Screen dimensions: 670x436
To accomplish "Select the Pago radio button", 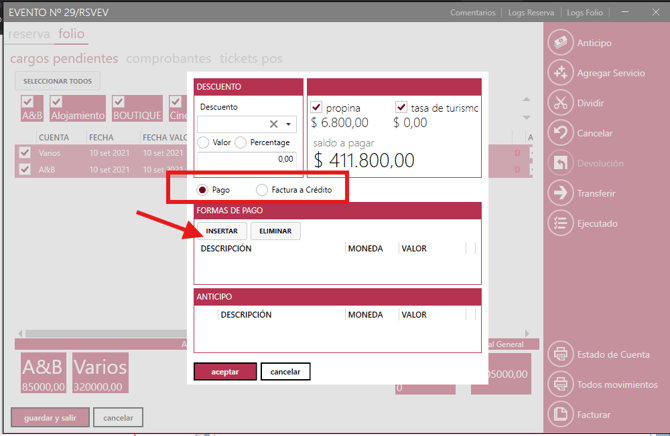I will click(x=202, y=190).
